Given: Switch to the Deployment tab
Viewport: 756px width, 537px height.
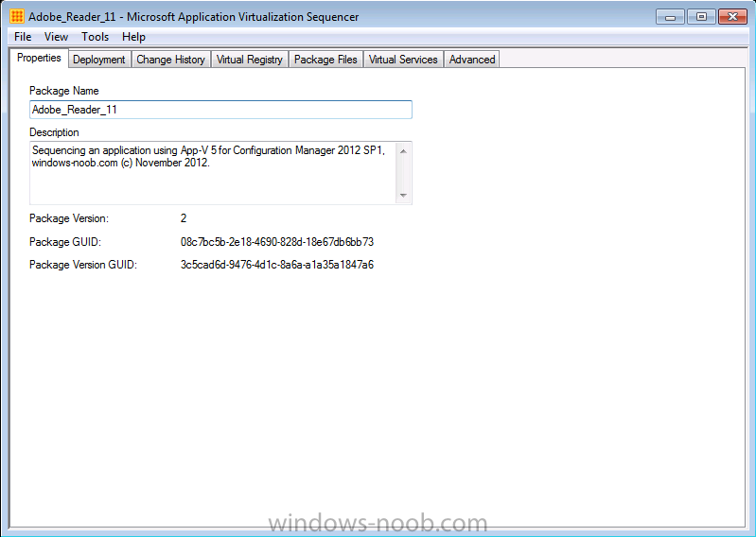Looking at the screenshot, I should [x=98, y=60].
